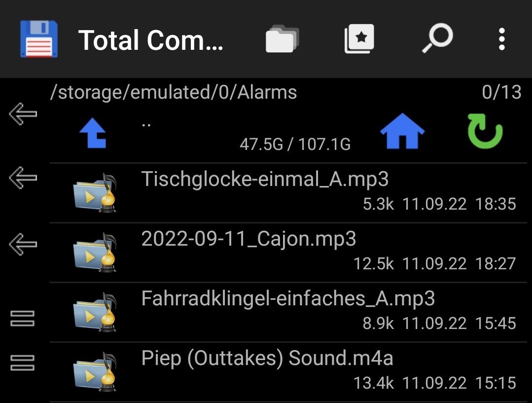Open the three-dot overflow menu

[x=501, y=39]
